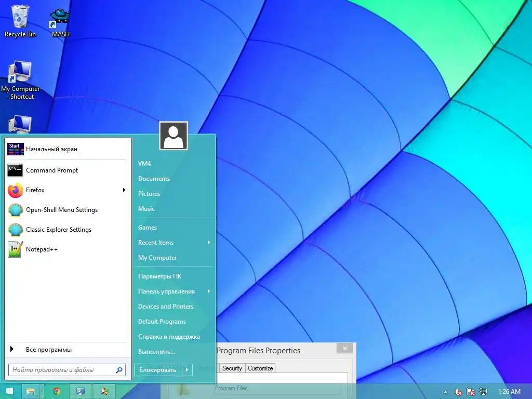532x399 pixels.
Task: Open Devices and Printers
Action: (x=166, y=307)
